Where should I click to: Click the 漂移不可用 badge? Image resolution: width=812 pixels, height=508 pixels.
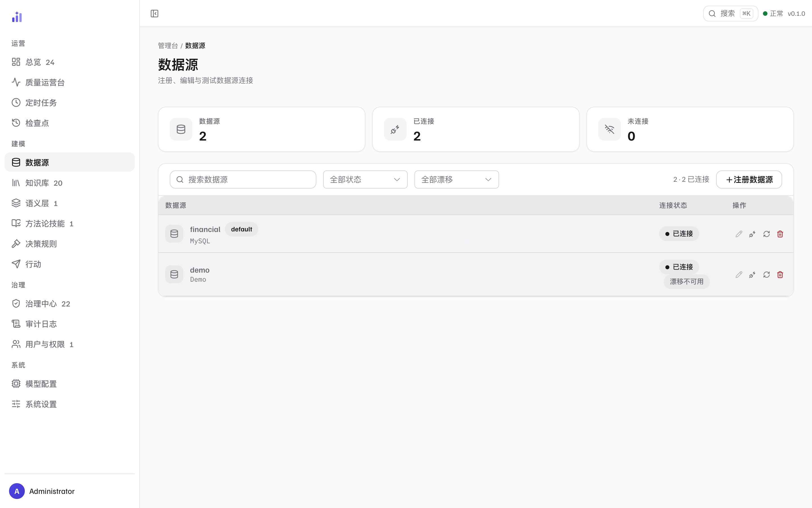[x=687, y=282]
